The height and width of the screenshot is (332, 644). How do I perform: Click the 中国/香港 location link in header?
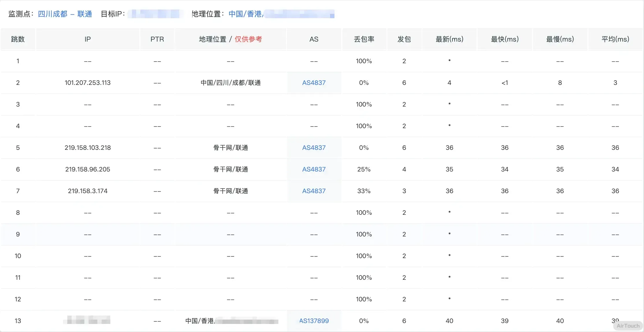point(245,14)
